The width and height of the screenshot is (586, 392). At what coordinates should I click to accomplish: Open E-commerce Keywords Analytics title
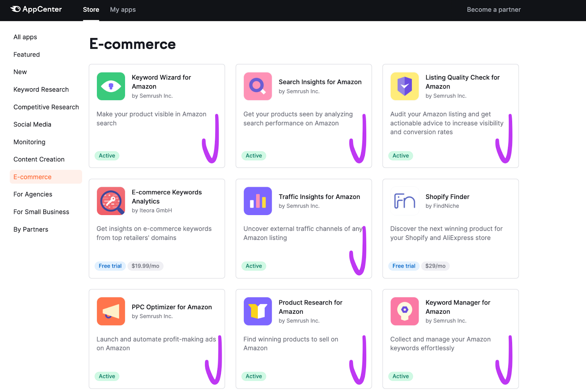coord(167,197)
